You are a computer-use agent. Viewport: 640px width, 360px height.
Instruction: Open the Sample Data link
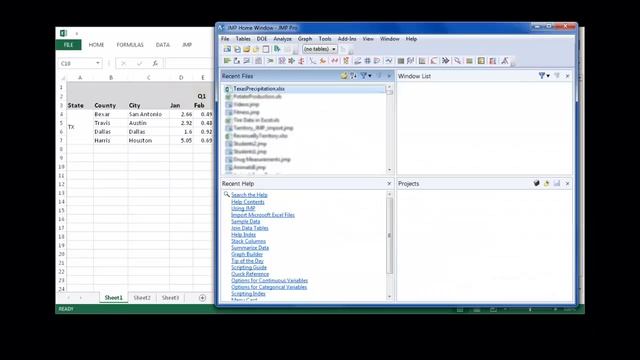coord(245,221)
